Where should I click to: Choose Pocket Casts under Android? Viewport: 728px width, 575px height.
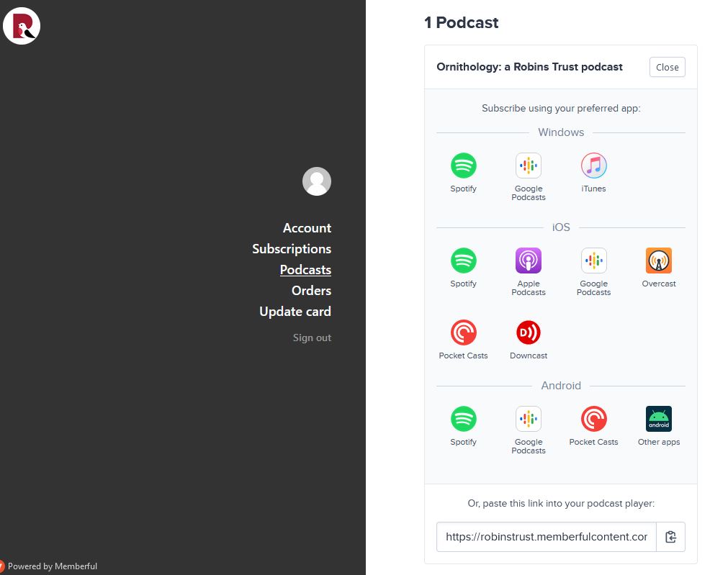tap(593, 419)
